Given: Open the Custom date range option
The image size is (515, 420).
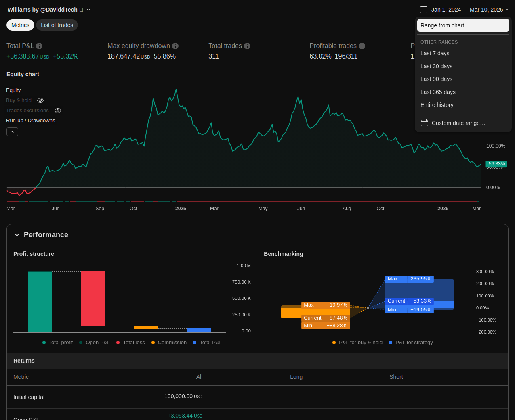Looking at the screenshot, I should [x=458, y=123].
